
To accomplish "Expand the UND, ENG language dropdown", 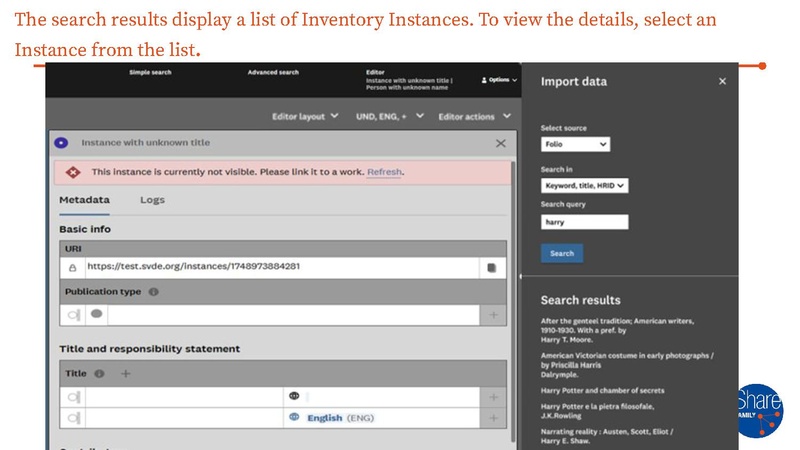I will [x=390, y=117].
